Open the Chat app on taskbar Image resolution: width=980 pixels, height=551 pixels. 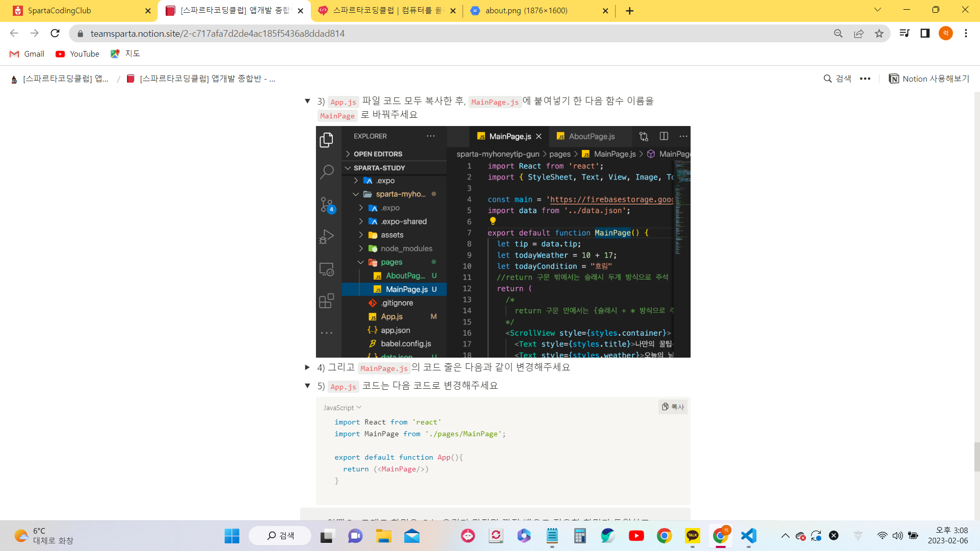tap(355, 536)
